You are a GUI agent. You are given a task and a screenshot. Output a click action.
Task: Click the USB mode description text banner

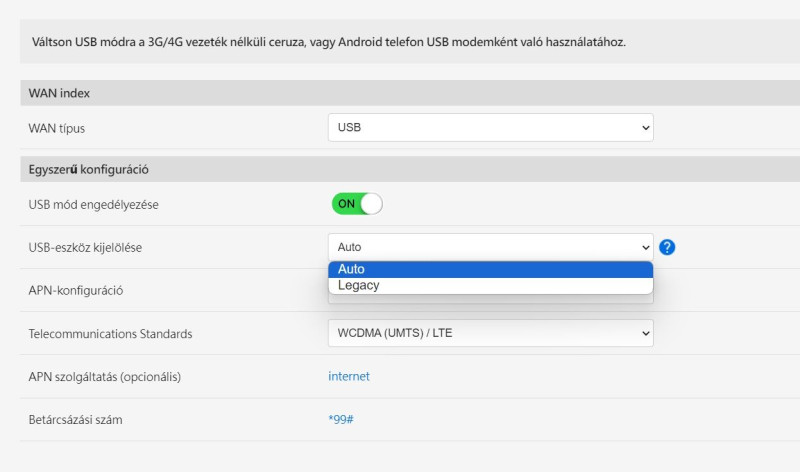[327, 43]
